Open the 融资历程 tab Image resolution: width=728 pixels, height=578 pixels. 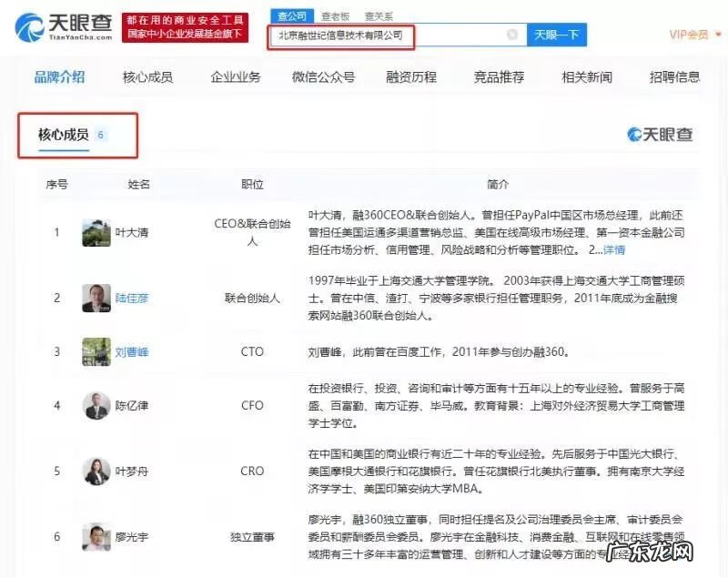click(411, 77)
